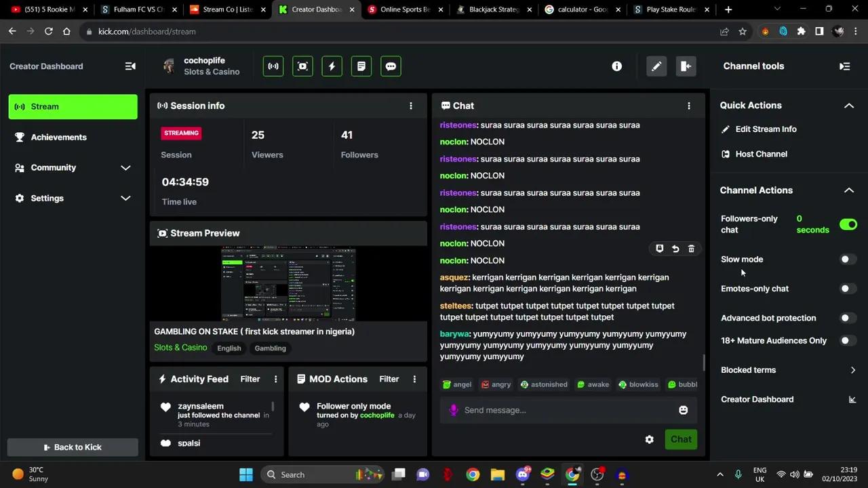
Task: Disable Followers-only chat toggle
Action: tap(848, 224)
